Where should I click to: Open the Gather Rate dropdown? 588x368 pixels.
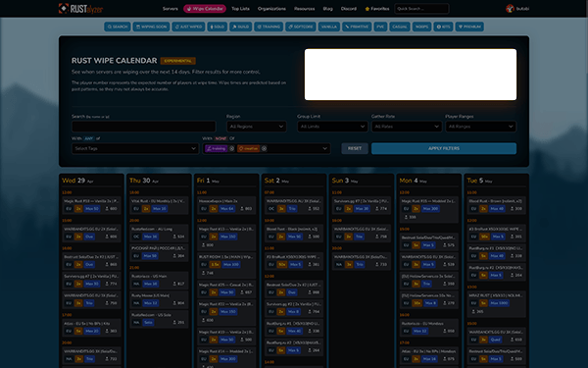click(x=407, y=127)
